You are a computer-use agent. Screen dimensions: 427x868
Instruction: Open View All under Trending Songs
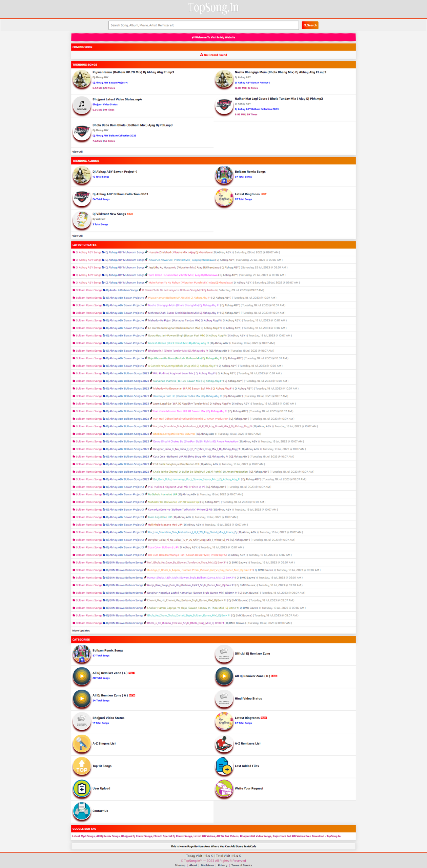pyautogui.click(x=77, y=152)
